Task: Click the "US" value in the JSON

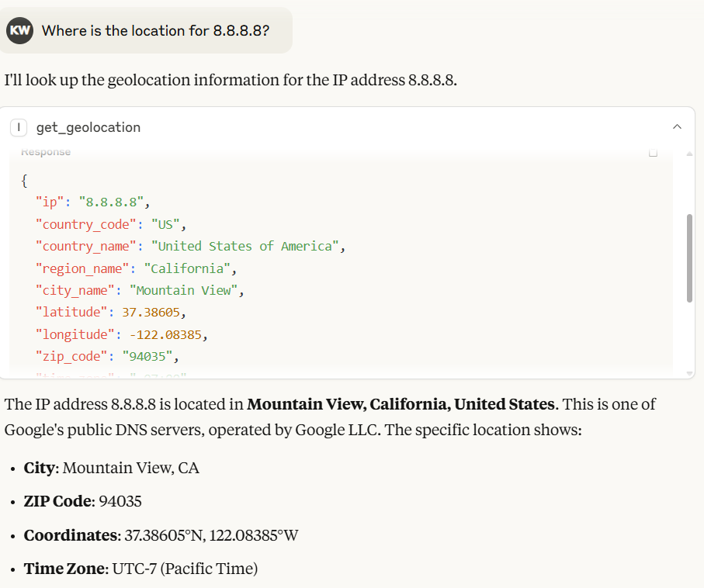Action: pos(165,224)
